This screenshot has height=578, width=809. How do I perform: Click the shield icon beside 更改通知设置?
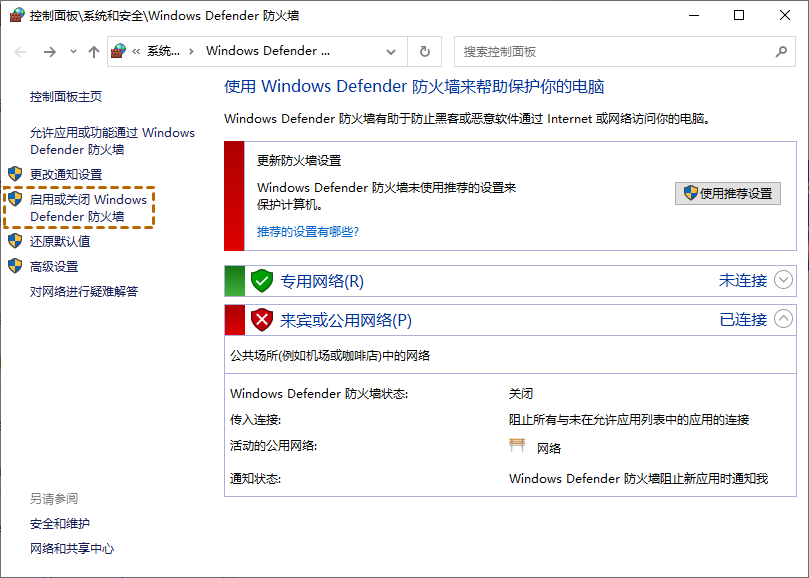(x=15, y=175)
